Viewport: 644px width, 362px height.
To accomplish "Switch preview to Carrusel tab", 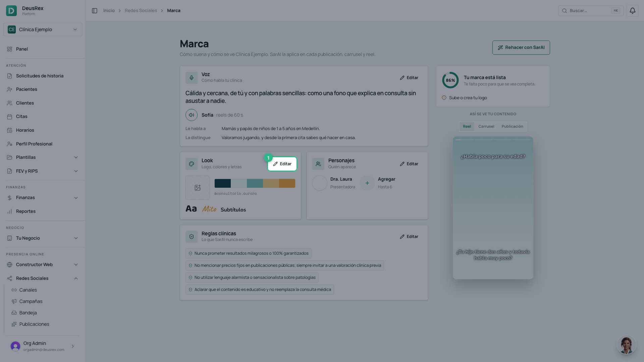I will click(486, 126).
